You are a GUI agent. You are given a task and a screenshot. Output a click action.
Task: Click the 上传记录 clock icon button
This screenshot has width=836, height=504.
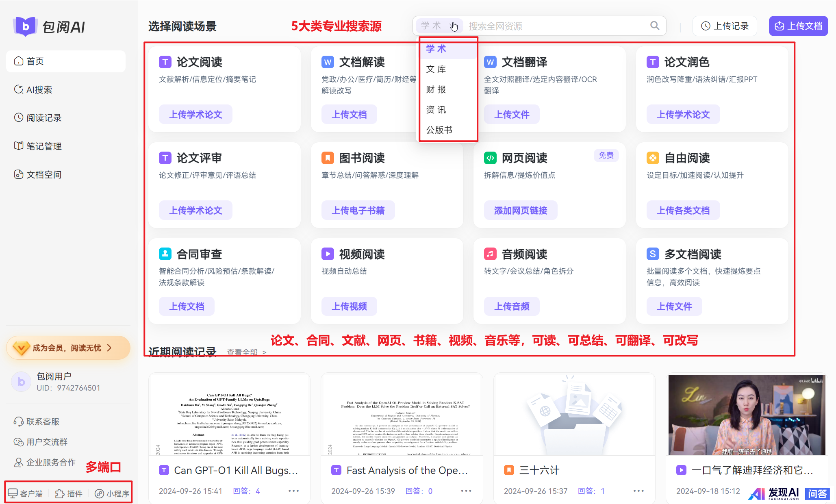(725, 26)
